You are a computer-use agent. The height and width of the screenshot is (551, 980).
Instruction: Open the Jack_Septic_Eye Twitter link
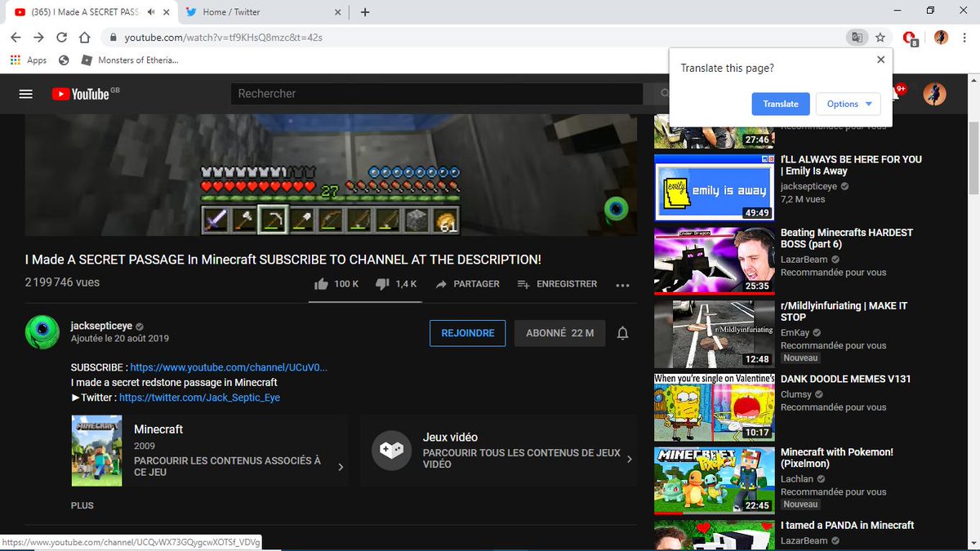[199, 398]
